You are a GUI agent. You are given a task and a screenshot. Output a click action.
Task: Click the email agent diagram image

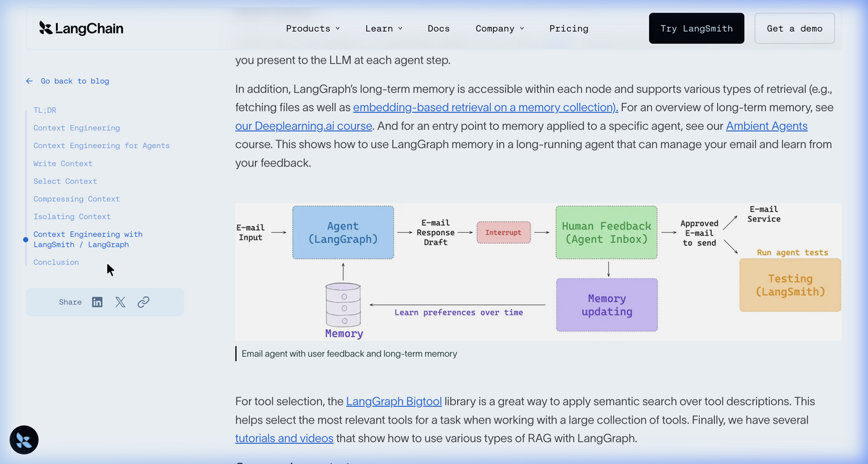pos(538,272)
